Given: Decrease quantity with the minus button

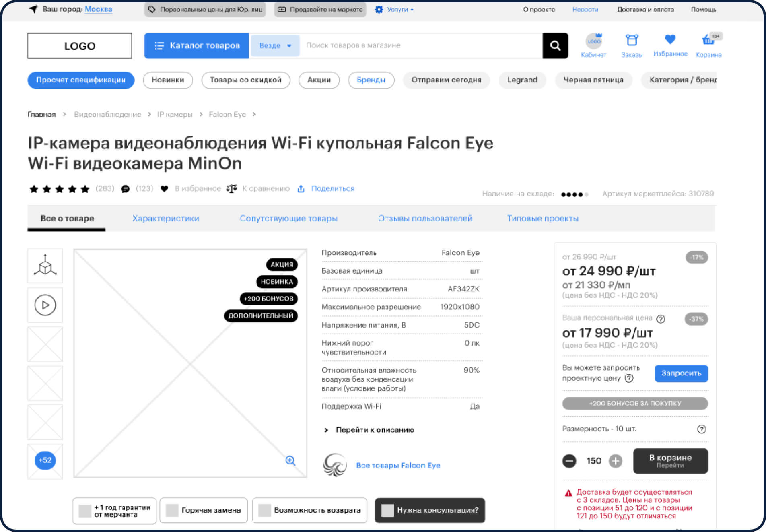Looking at the screenshot, I should tap(569, 461).
